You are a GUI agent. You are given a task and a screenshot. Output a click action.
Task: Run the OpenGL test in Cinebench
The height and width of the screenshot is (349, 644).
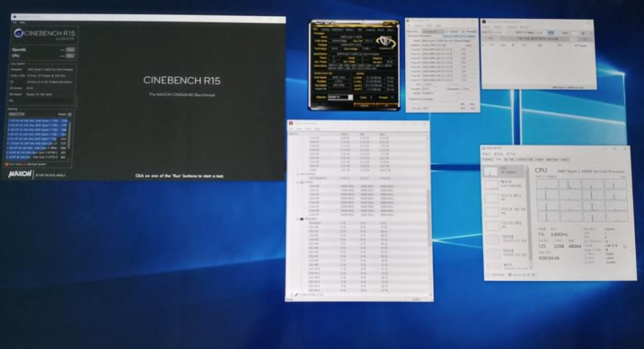click(x=70, y=49)
